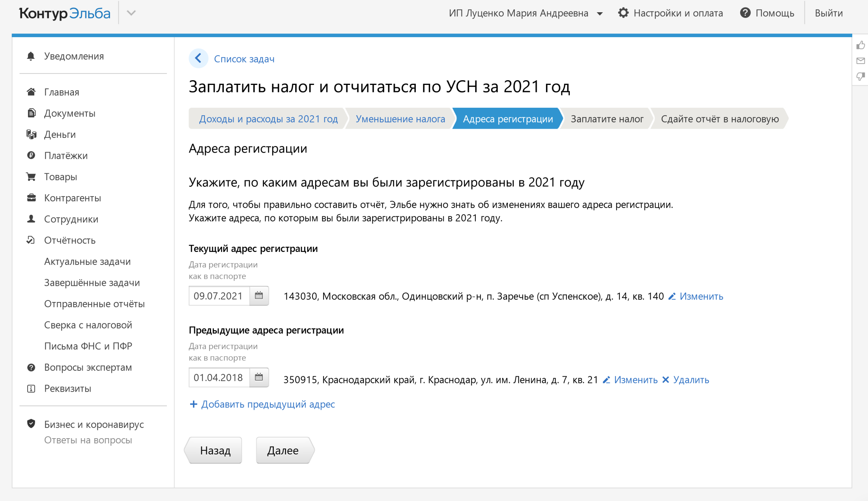Click the plus icon for Добавить предыдущий адрес
The image size is (868, 501).
193,404
